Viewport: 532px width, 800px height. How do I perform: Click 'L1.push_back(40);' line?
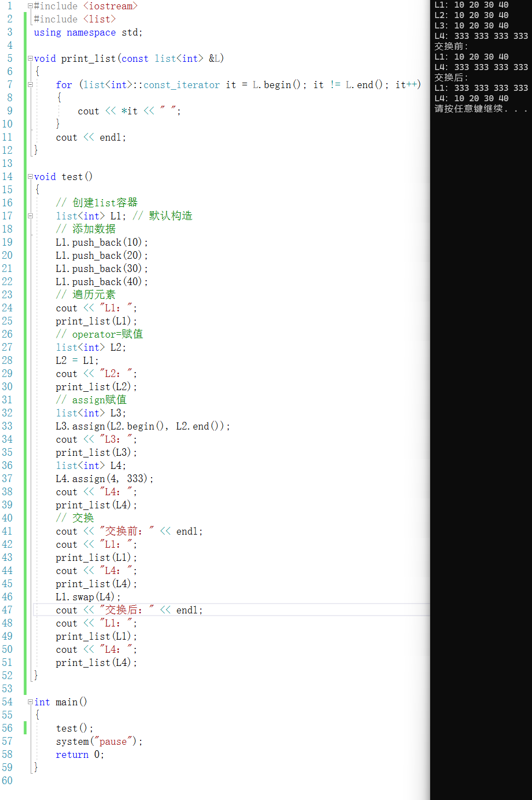[102, 282]
